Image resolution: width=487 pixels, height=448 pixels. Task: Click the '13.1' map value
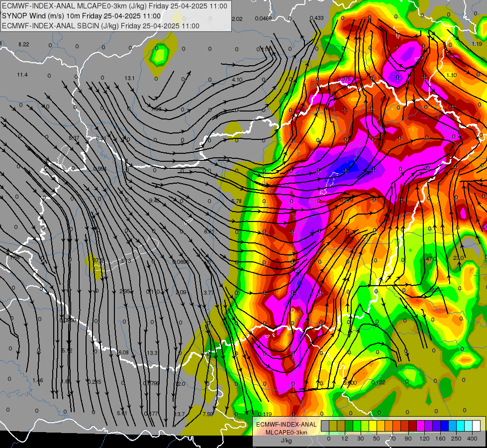click(129, 78)
